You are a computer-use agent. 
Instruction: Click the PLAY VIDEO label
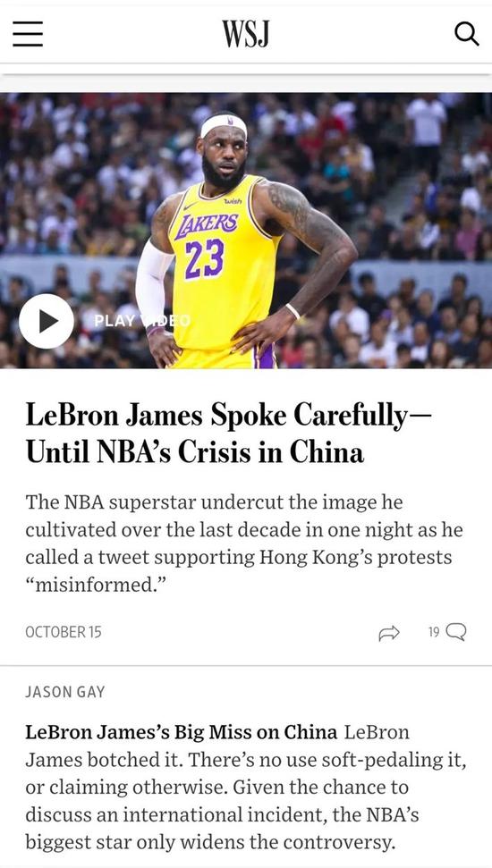click(142, 321)
